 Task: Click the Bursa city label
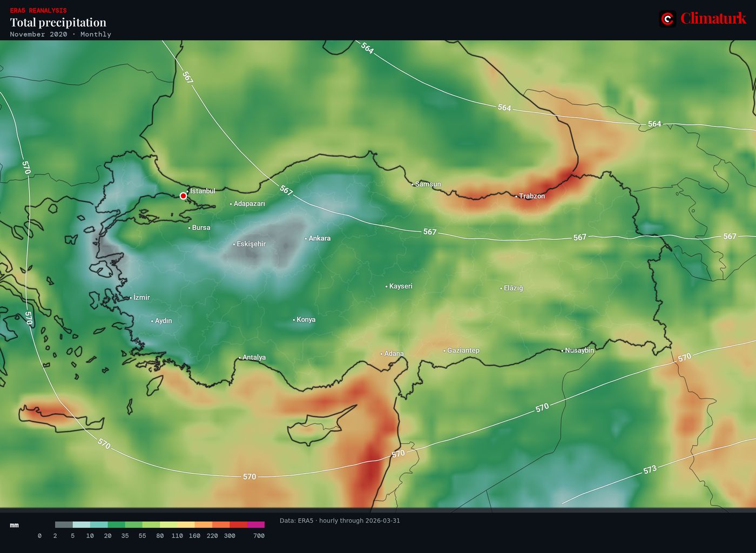[201, 227]
